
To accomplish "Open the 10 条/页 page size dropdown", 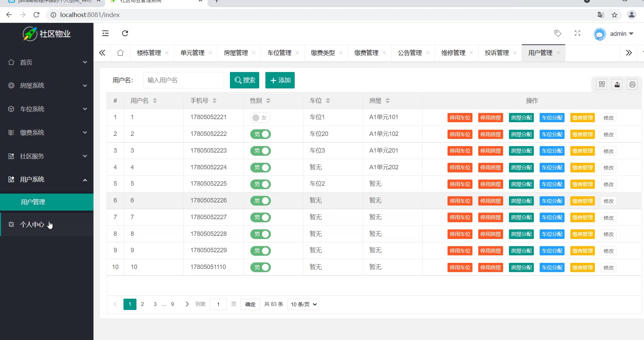I will (x=303, y=304).
